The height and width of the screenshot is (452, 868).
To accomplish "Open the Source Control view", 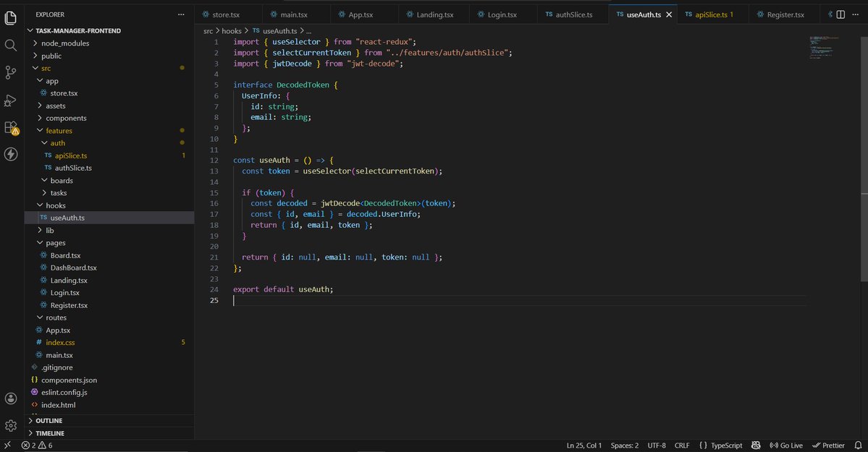I will 11,72.
